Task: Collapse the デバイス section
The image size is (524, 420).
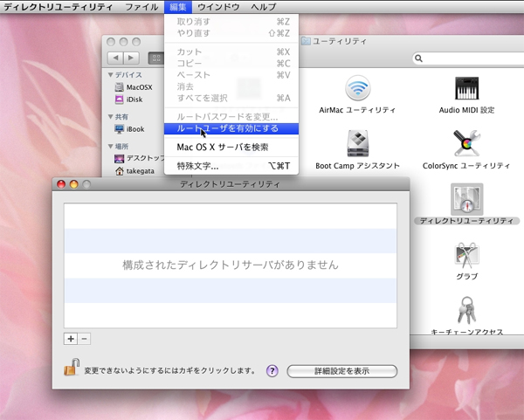Action: click(x=110, y=75)
